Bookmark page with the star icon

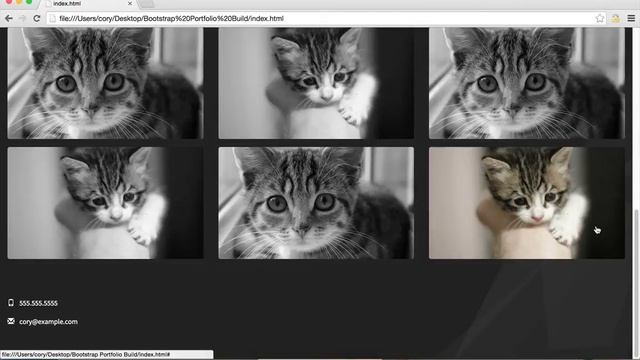point(600,18)
